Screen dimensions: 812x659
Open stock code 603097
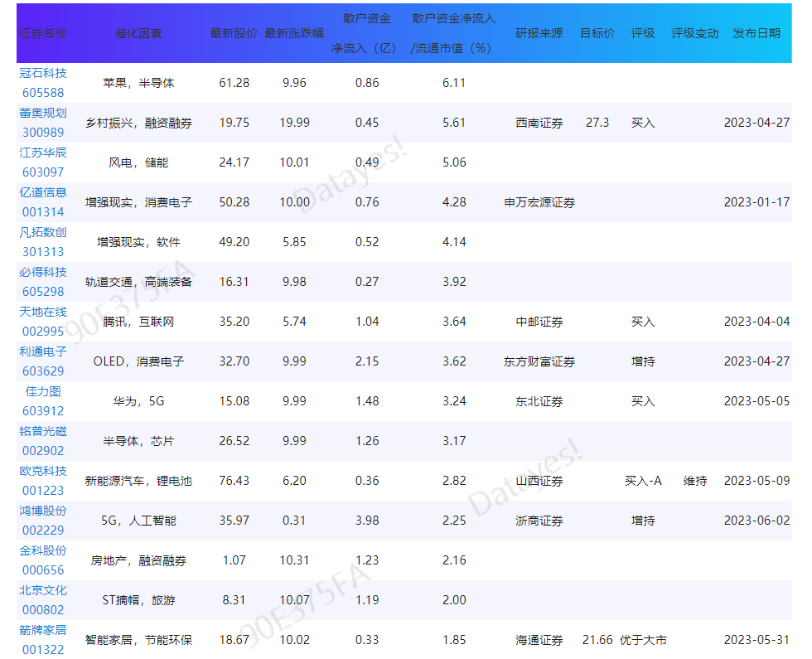[43, 172]
